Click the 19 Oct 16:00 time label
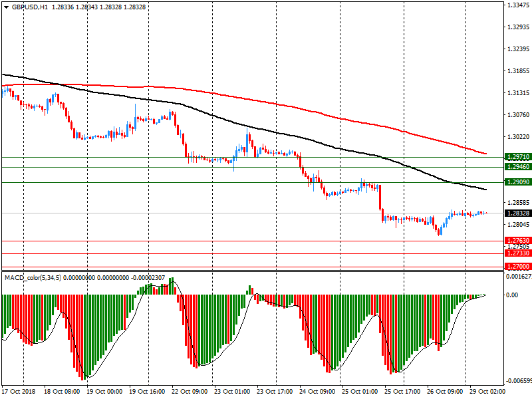This screenshot has width=532, height=399. pos(147,392)
